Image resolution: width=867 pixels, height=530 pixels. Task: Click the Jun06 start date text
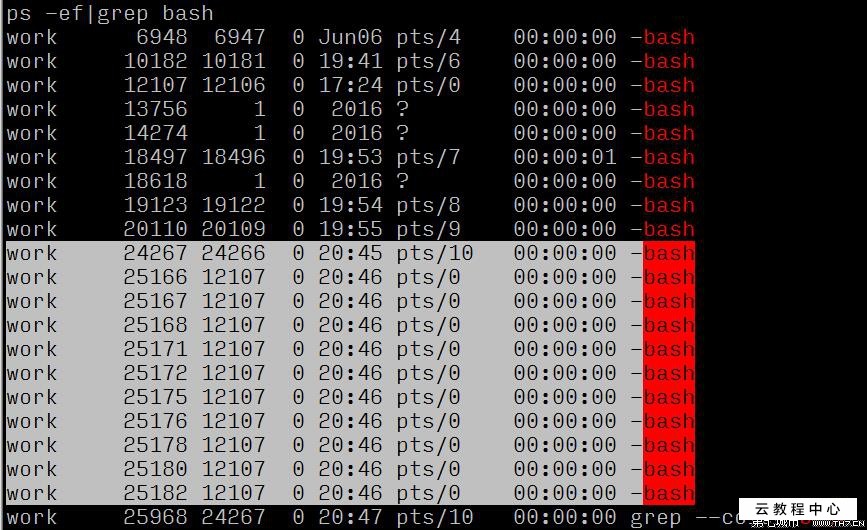[x=350, y=37]
